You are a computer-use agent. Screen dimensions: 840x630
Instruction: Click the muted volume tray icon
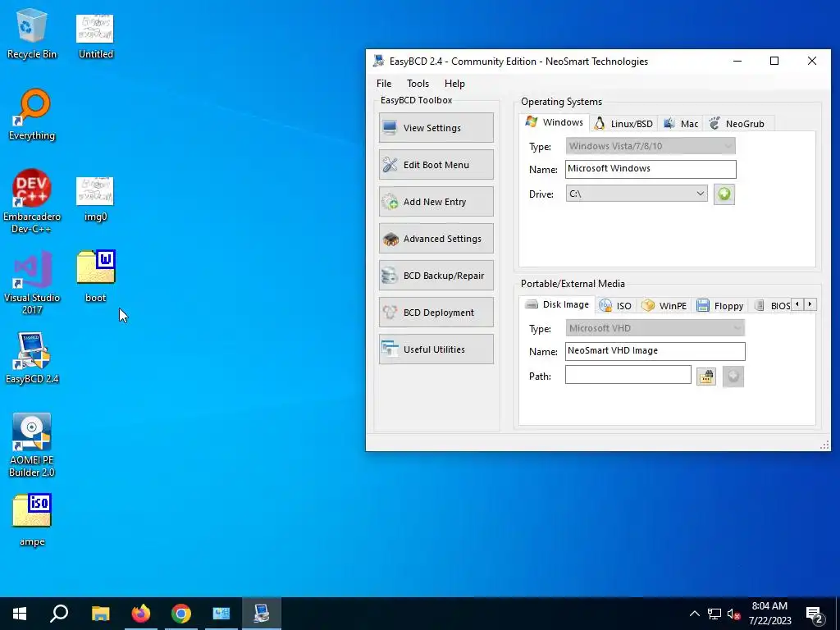[x=733, y=614]
